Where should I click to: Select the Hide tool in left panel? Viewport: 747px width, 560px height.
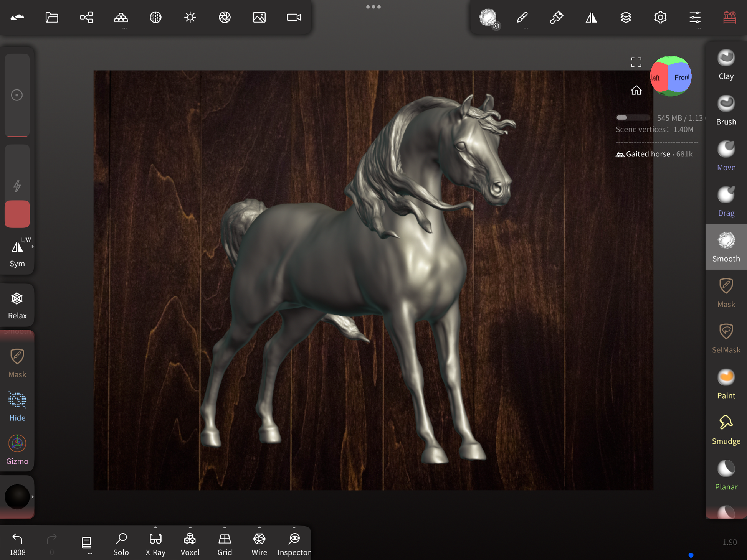click(x=17, y=406)
